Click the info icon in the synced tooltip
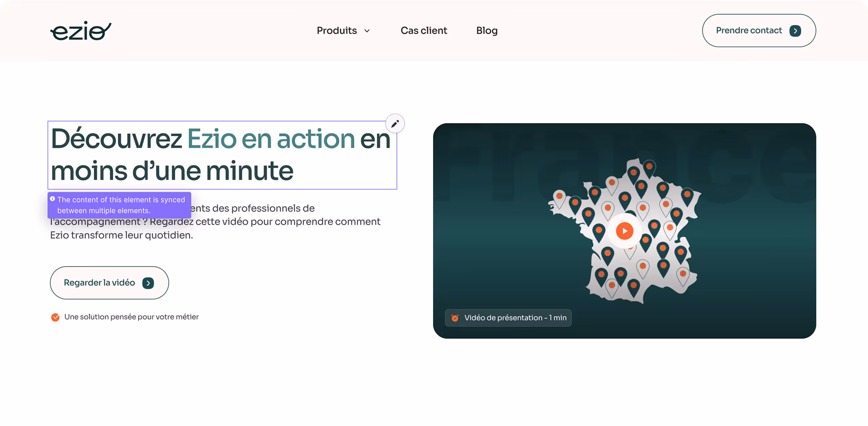 tap(52, 199)
